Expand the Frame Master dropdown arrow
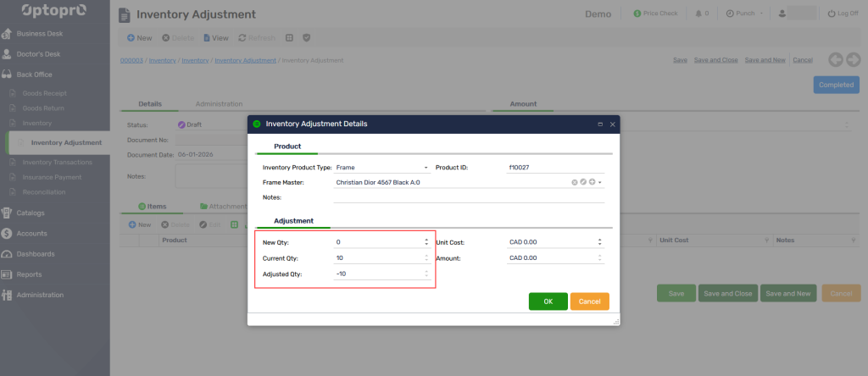 (x=600, y=182)
